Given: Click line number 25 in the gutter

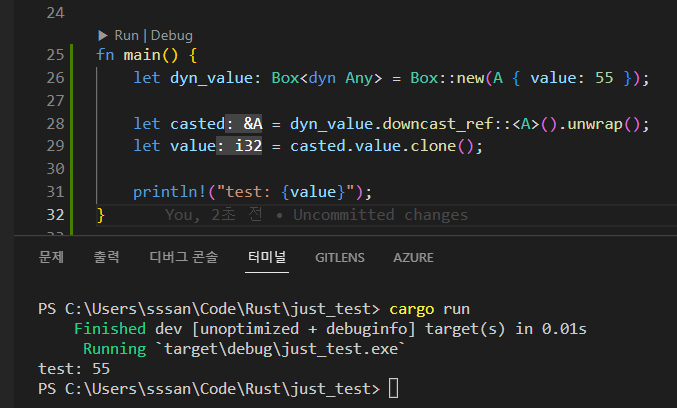Looking at the screenshot, I should (x=54, y=54).
